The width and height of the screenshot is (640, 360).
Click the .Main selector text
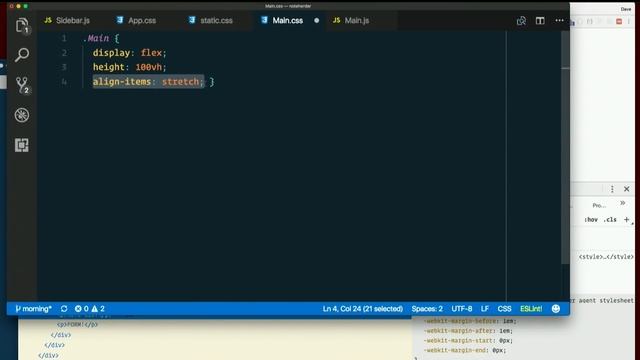[96, 38]
